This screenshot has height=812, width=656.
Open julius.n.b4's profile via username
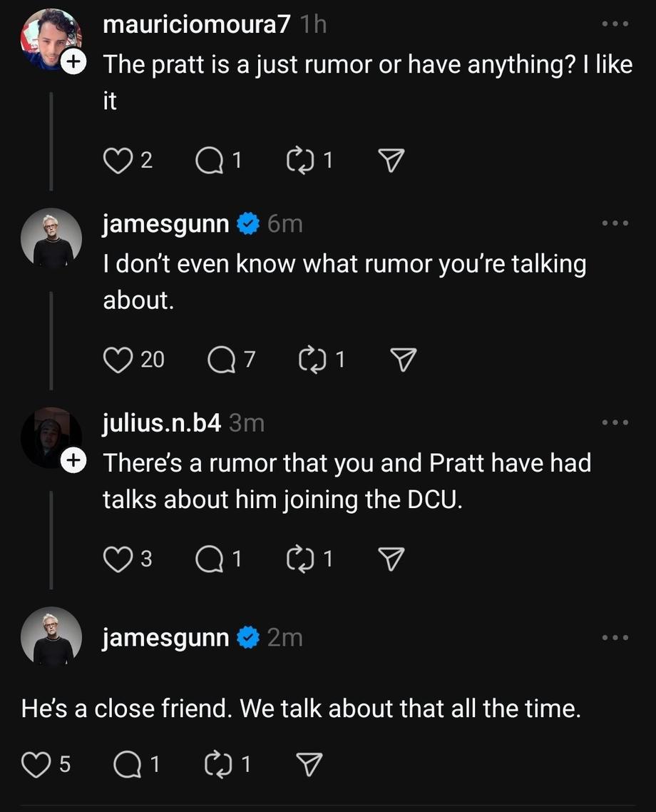(x=162, y=423)
